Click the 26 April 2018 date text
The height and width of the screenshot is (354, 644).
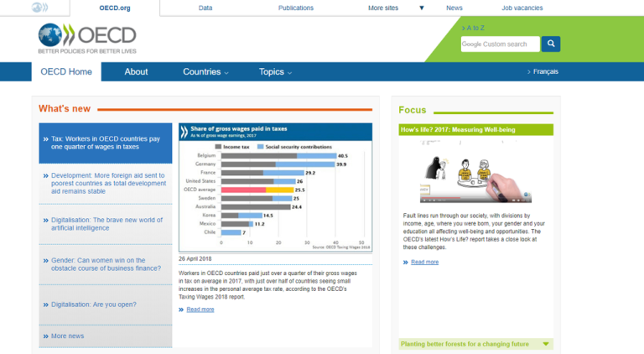[195, 258]
